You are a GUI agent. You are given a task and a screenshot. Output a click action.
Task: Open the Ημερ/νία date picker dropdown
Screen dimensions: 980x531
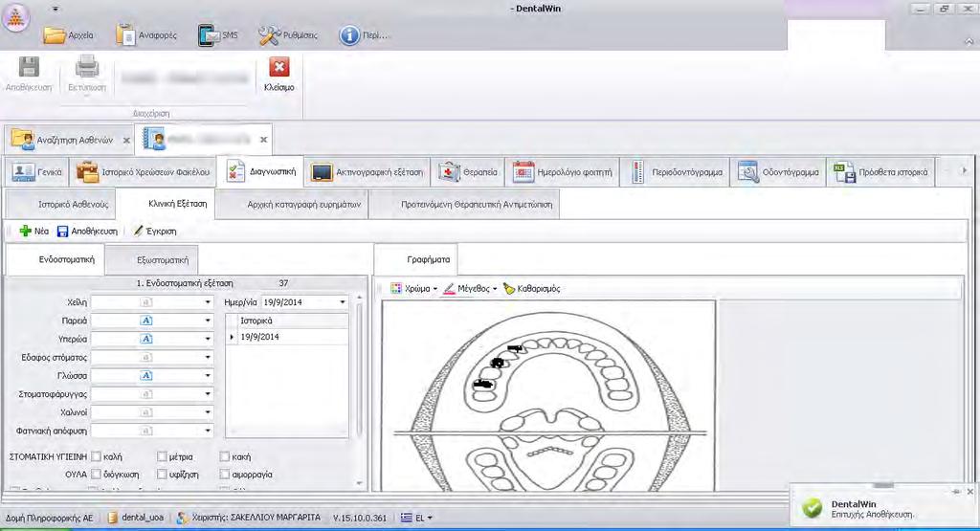point(343,302)
